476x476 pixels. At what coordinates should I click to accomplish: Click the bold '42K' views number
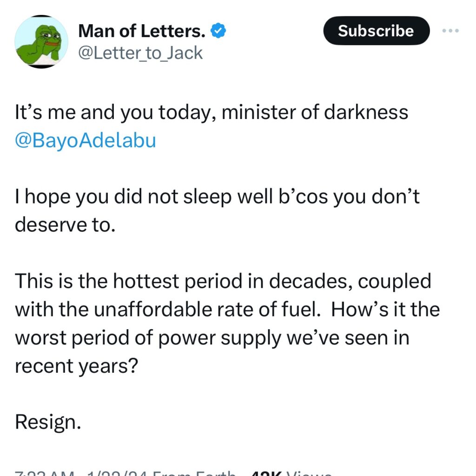(x=266, y=473)
